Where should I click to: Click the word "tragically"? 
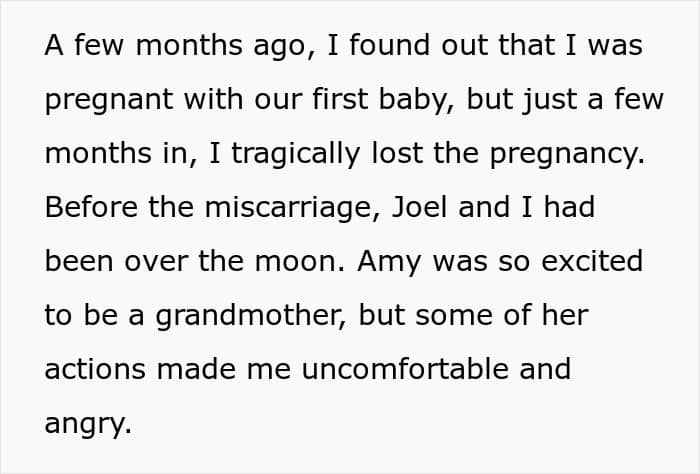[296, 154]
